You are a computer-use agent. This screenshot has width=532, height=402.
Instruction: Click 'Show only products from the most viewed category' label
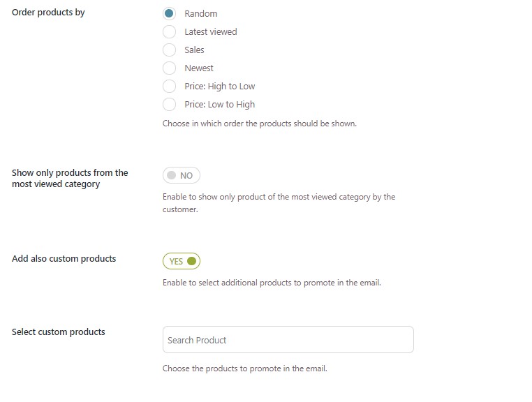(70, 178)
